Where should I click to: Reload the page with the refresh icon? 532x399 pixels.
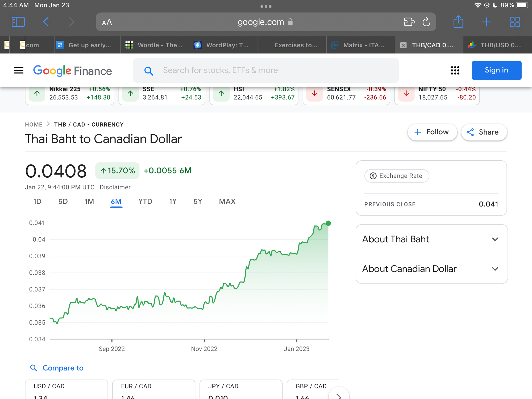pos(426,22)
